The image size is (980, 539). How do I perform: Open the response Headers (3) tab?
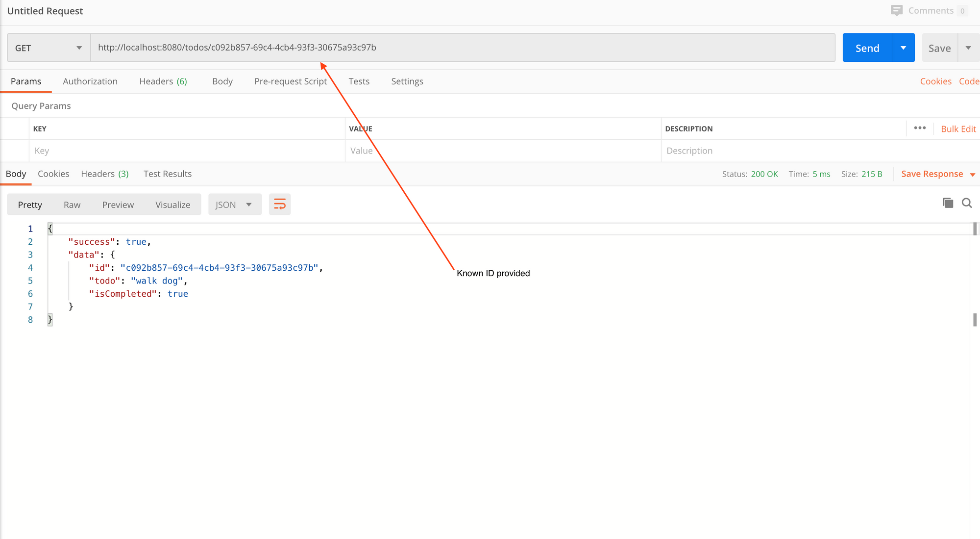[105, 174]
